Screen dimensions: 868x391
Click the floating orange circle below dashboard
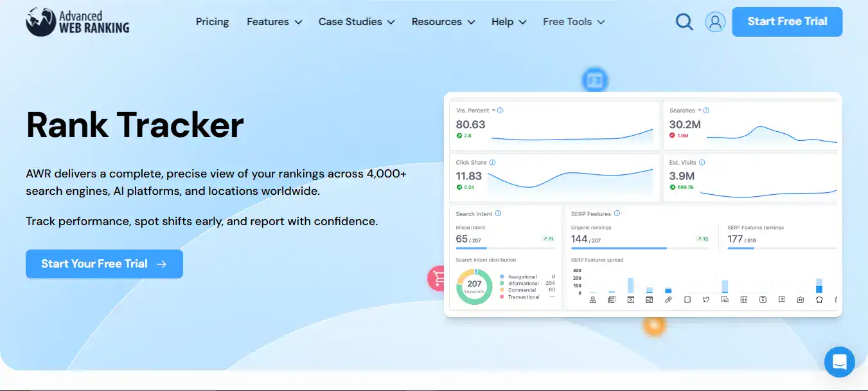tap(653, 326)
